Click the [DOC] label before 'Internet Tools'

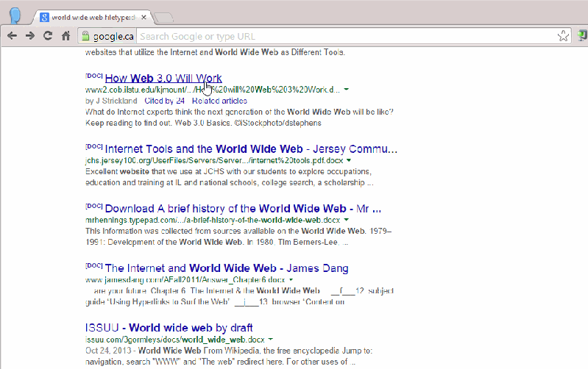[x=94, y=146]
